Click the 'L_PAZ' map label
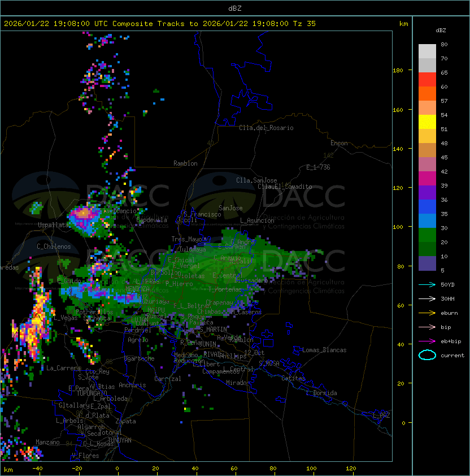 coord(381,416)
